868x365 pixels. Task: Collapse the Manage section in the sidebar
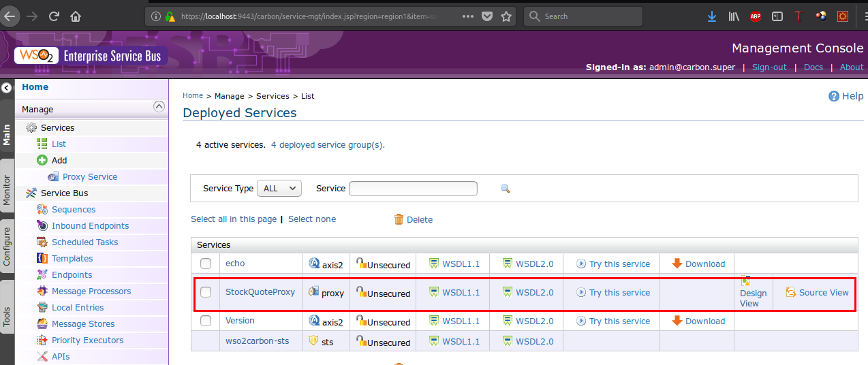(x=159, y=106)
